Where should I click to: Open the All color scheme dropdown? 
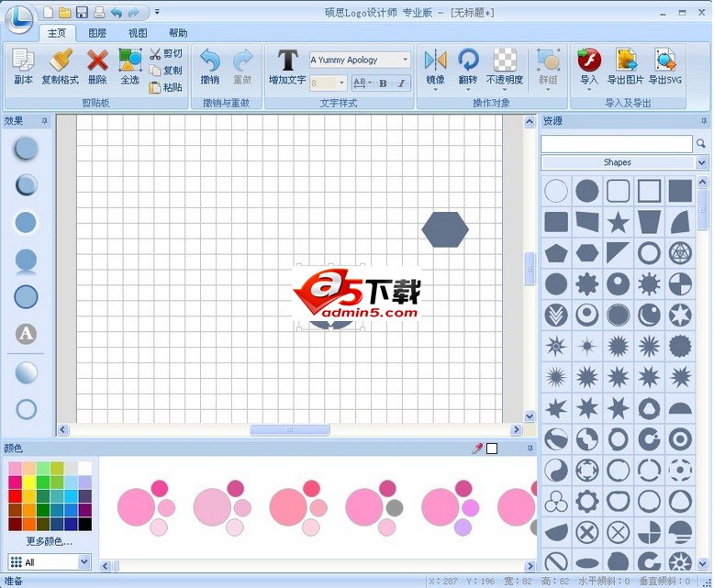84,561
